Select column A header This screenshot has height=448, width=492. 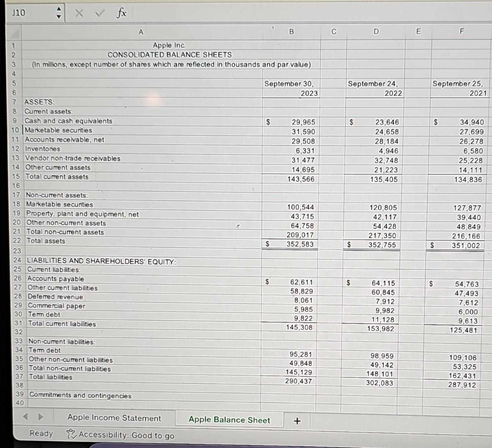click(141, 32)
